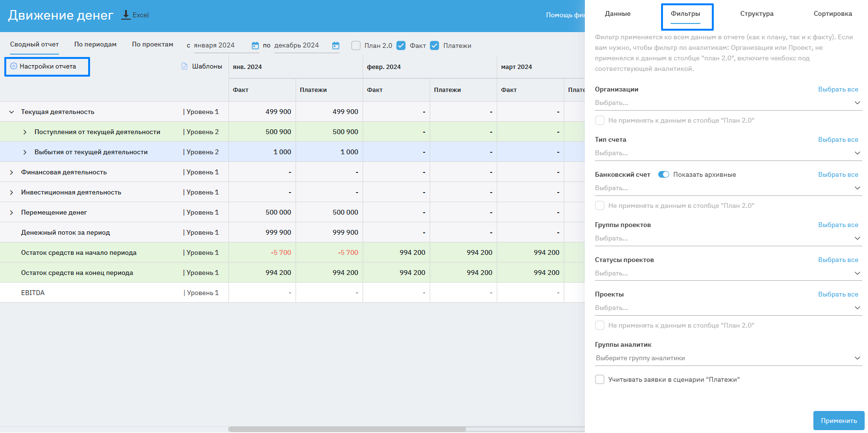Open the Организации dropdown
The height and width of the screenshot is (433, 868).
pos(728,103)
